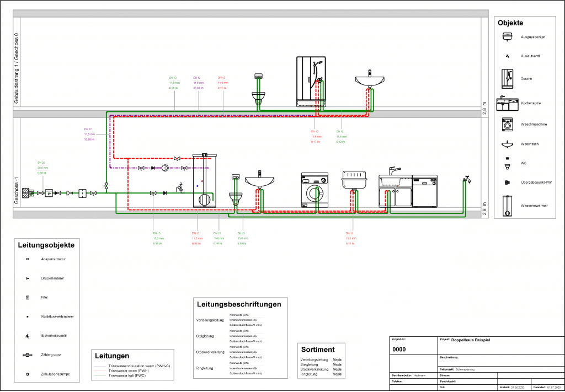Click the Rückflussverhinderer symbol in the legend
The height and width of the screenshot is (392, 565).
point(28,317)
